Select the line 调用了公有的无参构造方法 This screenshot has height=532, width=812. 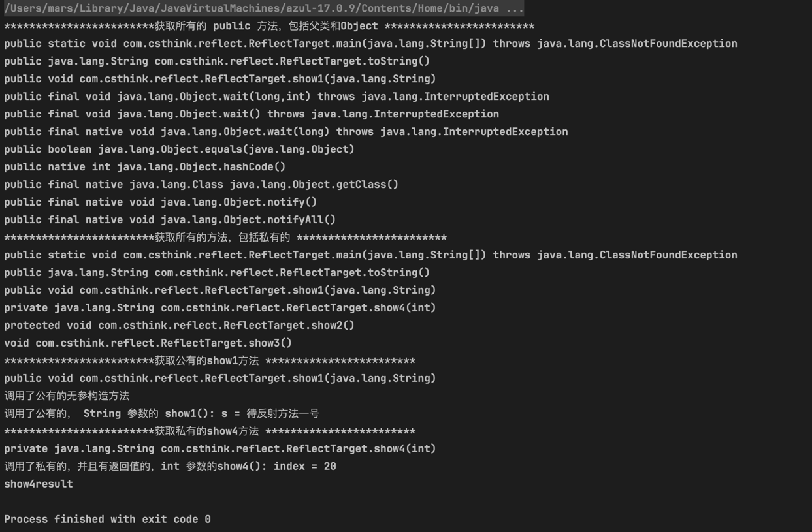tap(67, 396)
